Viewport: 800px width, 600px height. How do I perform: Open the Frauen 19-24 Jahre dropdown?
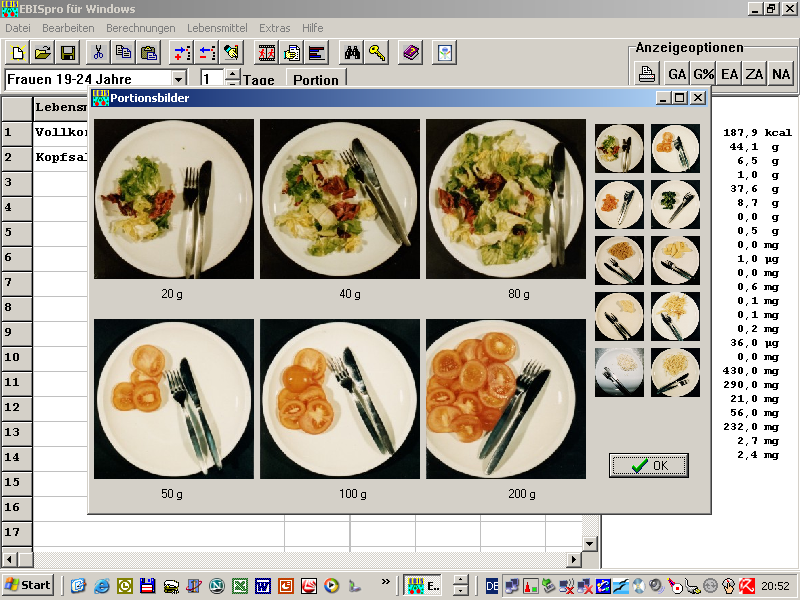point(179,79)
